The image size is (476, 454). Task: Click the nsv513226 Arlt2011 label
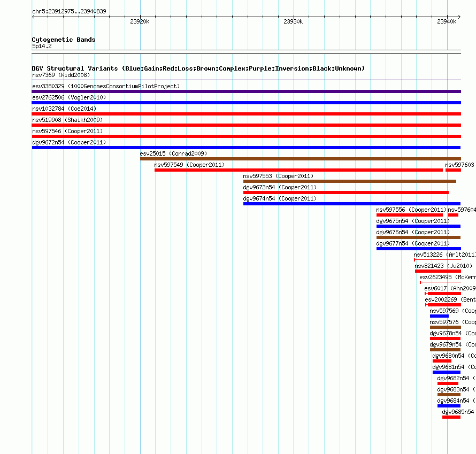(445, 255)
